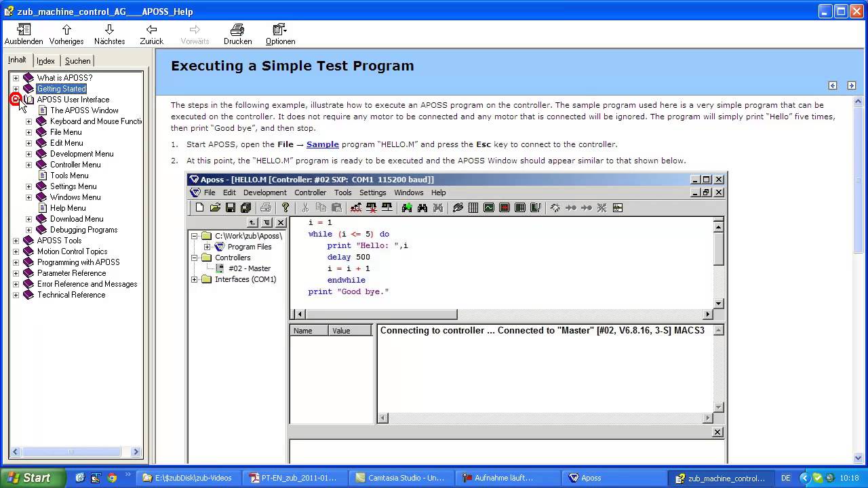The width and height of the screenshot is (868, 488).
Task: Click the Controller menu in embedded Aposs window
Action: click(x=310, y=192)
